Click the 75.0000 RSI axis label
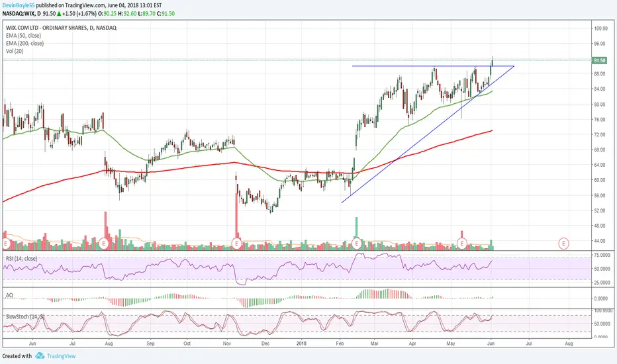617x364 pixels. (x=602, y=255)
